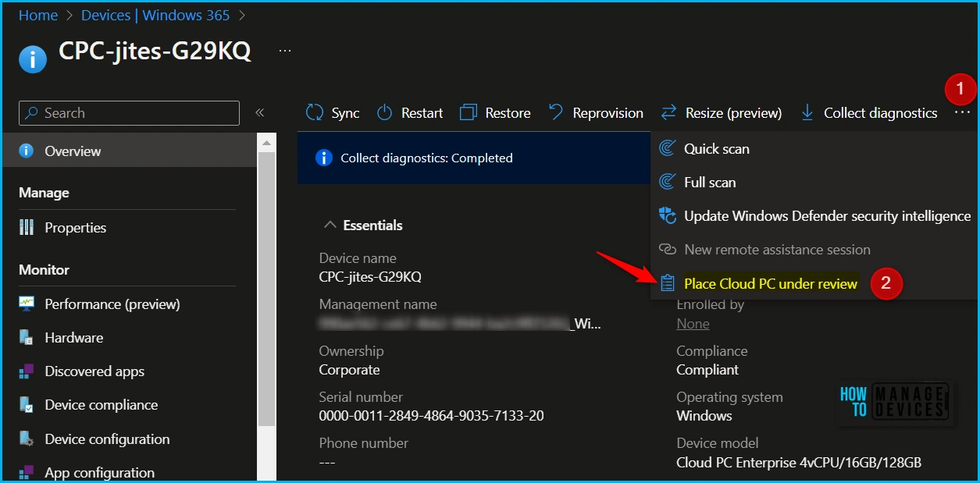Click the Full scan radar icon
Screen dimensions: 980x483
click(x=668, y=182)
